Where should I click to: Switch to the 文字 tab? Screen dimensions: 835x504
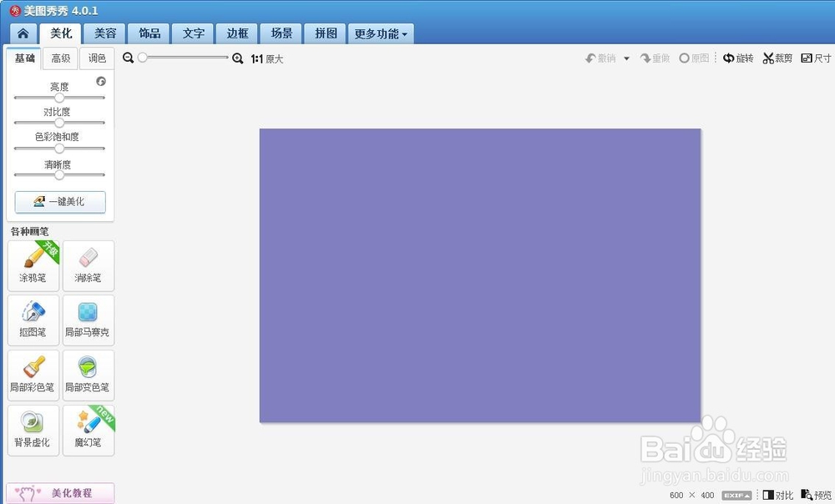pos(194,33)
